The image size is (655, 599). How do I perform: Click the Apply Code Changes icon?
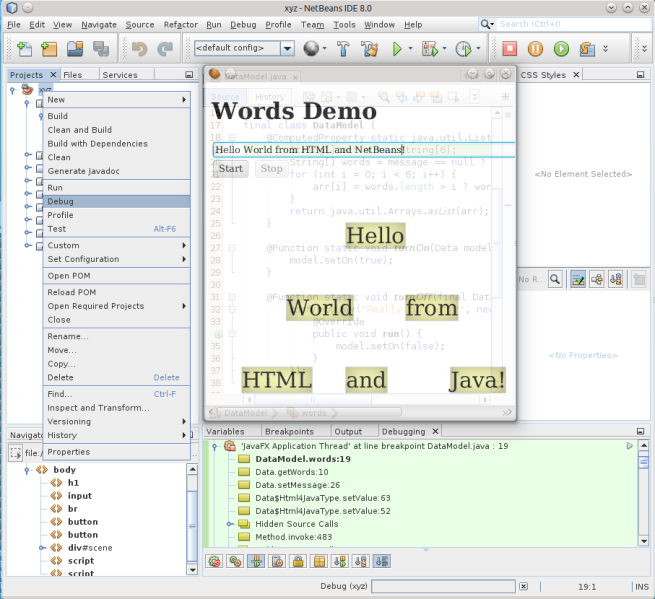click(x=587, y=49)
